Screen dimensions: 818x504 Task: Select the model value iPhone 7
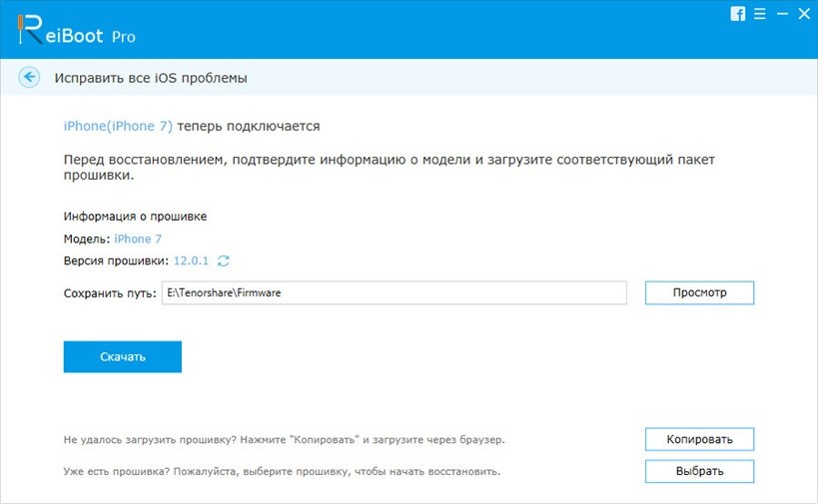point(138,240)
